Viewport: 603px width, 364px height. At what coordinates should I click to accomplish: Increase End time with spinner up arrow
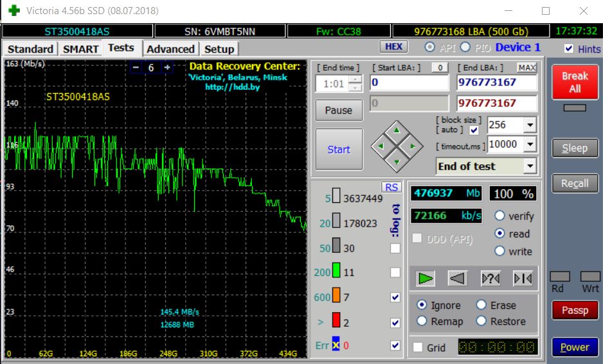pos(356,80)
